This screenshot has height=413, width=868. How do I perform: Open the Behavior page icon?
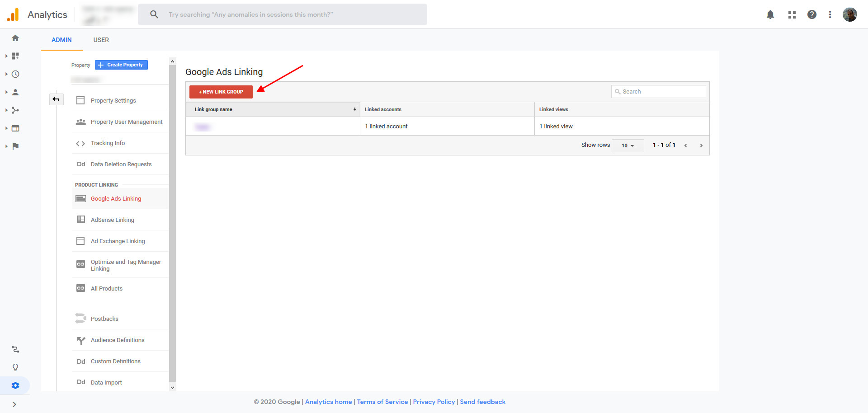pos(15,128)
